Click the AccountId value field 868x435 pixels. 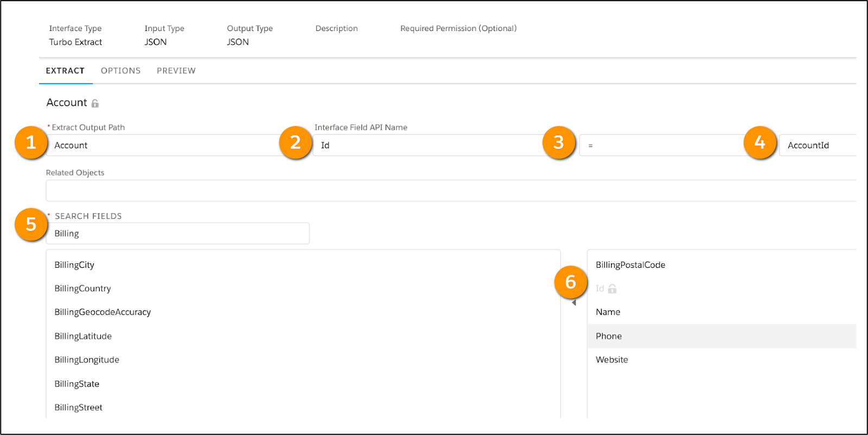pyautogui.click(x=818, y=145)
